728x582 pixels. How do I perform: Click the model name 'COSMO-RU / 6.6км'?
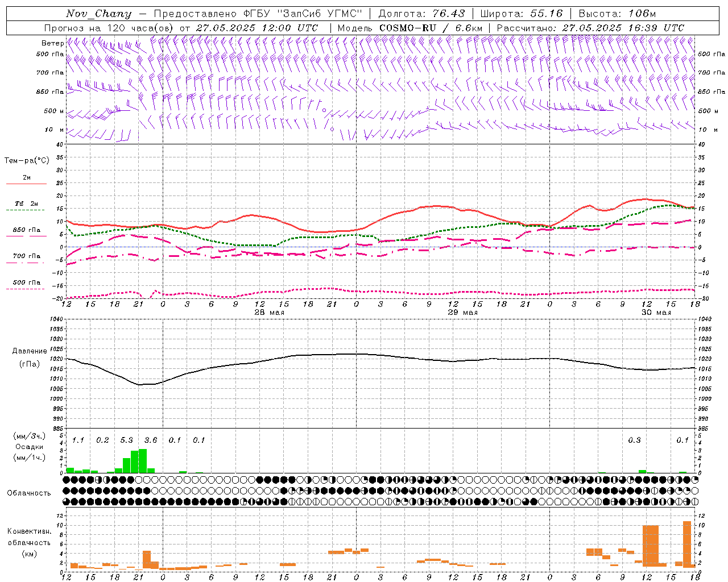[431, 28]
